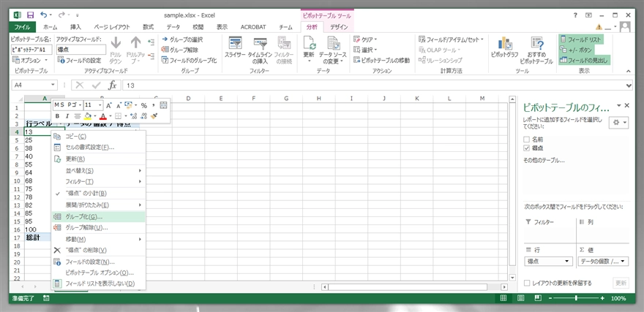Click Page Layout view icon in status bar
Image resolution: width=644 pixels, height=312 pixels.
pyautogui.click(x=520, y=298)
